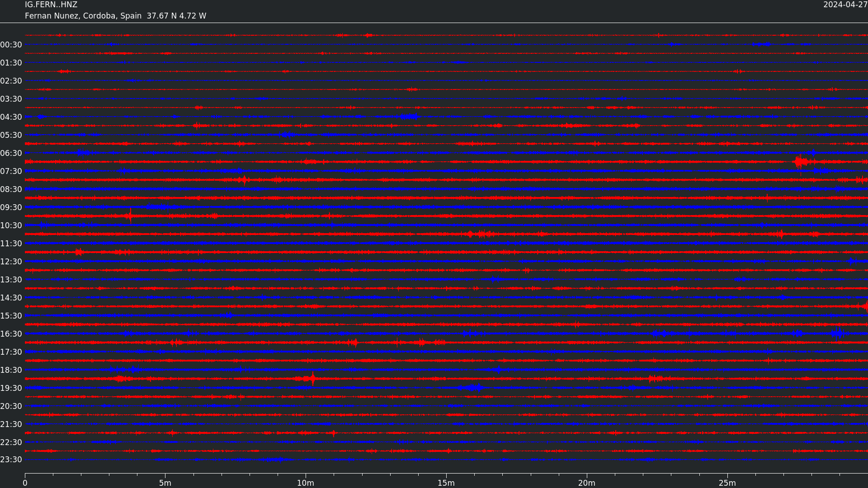Select the 20:30 time label
This screenshot has width=868, height=488.
tap(11, 406)
